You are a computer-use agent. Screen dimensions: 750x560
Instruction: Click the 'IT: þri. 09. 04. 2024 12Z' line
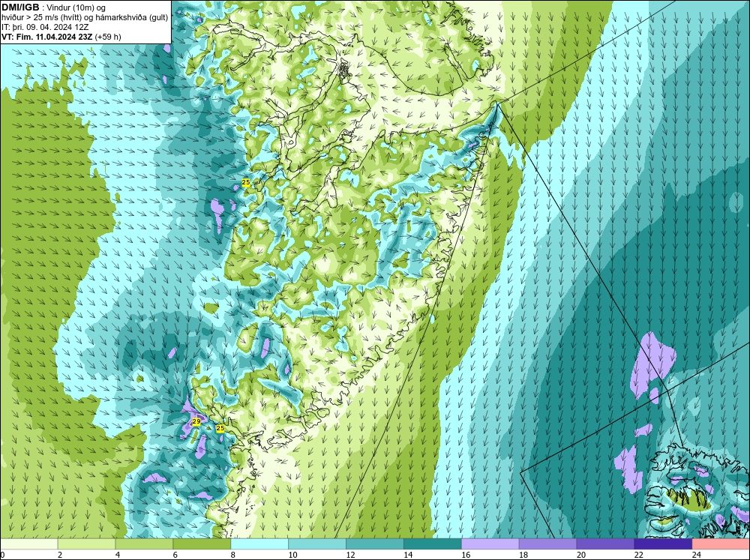[x=45, y=27]
